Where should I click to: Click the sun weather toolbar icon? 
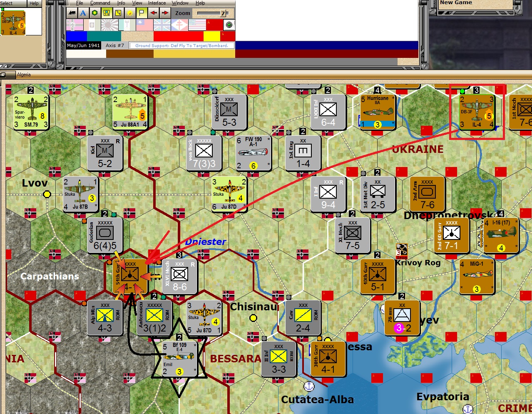coord(130,13)
